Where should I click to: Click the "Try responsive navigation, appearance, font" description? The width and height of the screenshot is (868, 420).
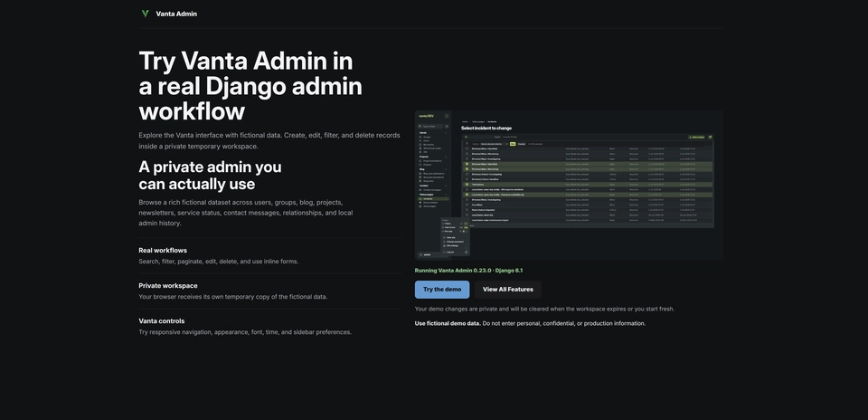pyautogui.click(x=245, y=332)
